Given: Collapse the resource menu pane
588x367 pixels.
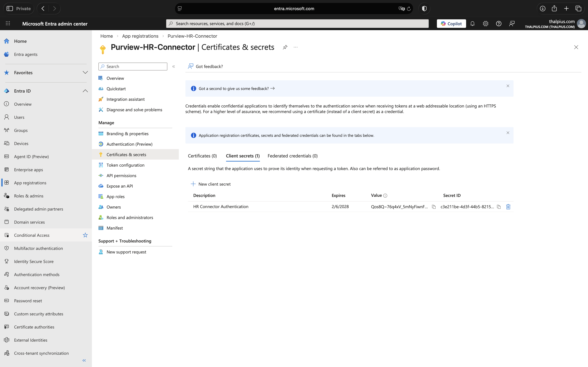Looking at the screenshot, I should tap(173, 67).
